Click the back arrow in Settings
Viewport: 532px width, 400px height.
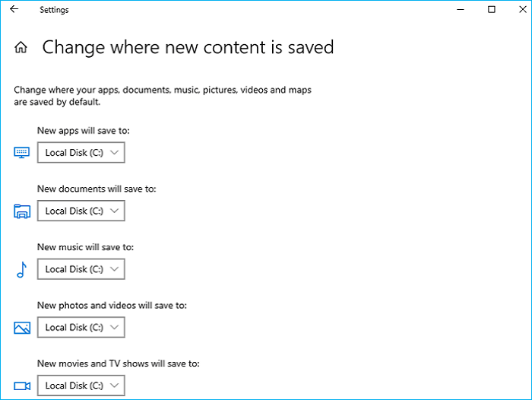pyautogui.click(x=14, y=10)
